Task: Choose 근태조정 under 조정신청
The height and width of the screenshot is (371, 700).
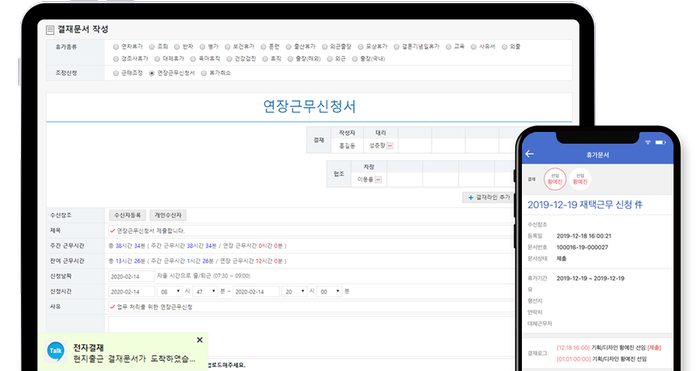Action: pyautogui.click(x=116, y=73)
